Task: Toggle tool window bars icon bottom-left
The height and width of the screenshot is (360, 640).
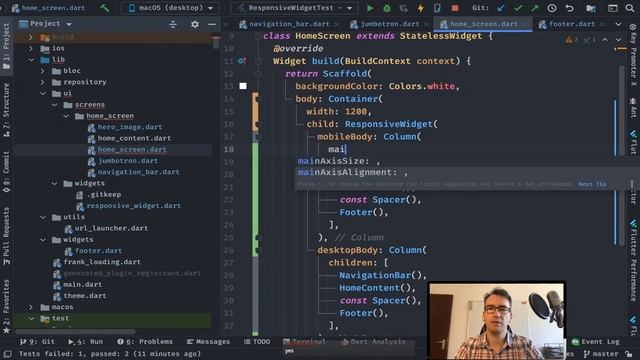Action: pos(7,354)
